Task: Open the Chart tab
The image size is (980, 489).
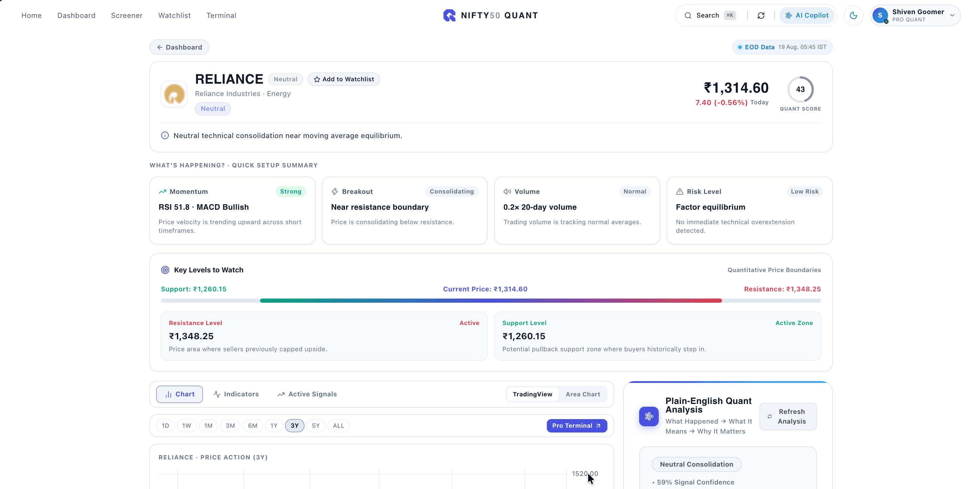Action: pyautogui.click(x=179, y=394)
